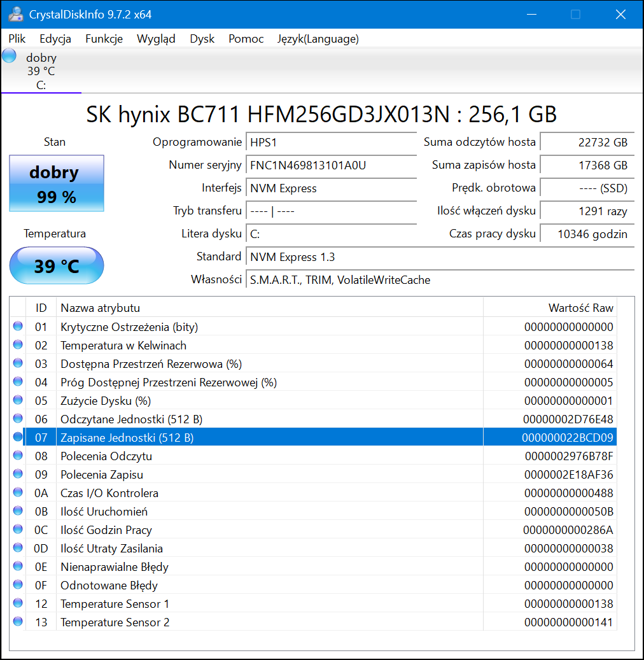
Task: Click the 39 °C temperature button
Action: click(56, 265)
